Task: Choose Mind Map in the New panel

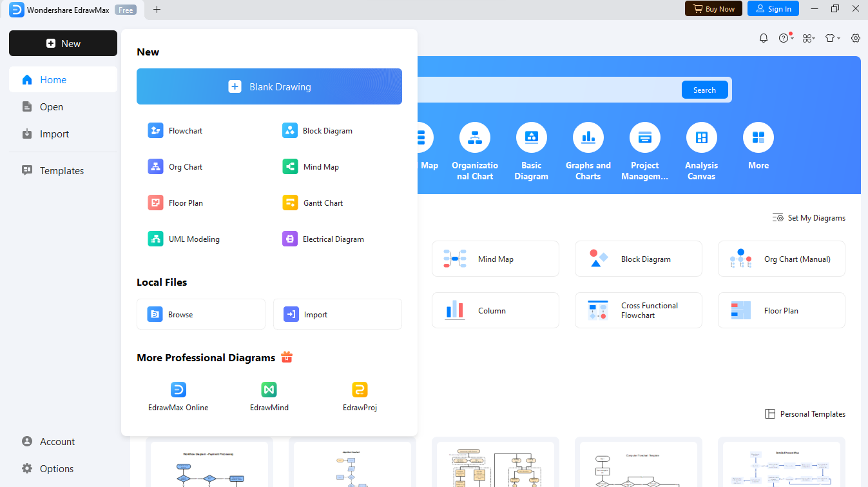Action: click(x=311, y=167)
